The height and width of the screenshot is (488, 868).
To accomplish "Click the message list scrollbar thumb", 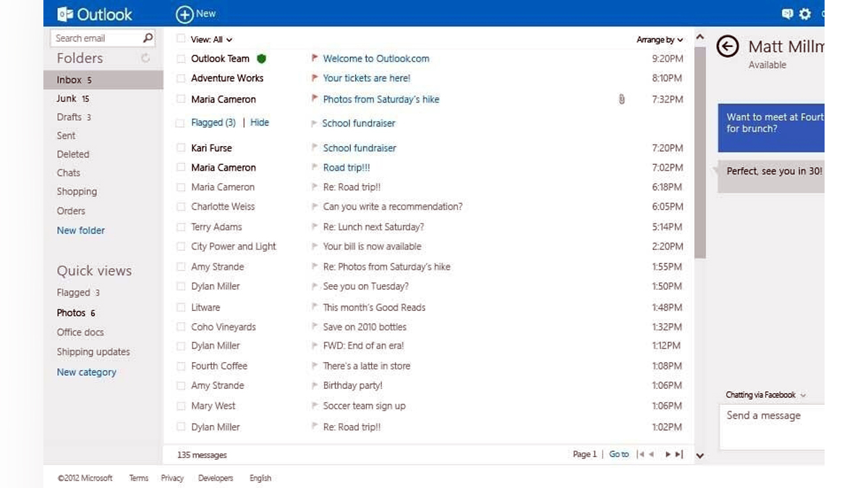I will click(x=699, y=153).
